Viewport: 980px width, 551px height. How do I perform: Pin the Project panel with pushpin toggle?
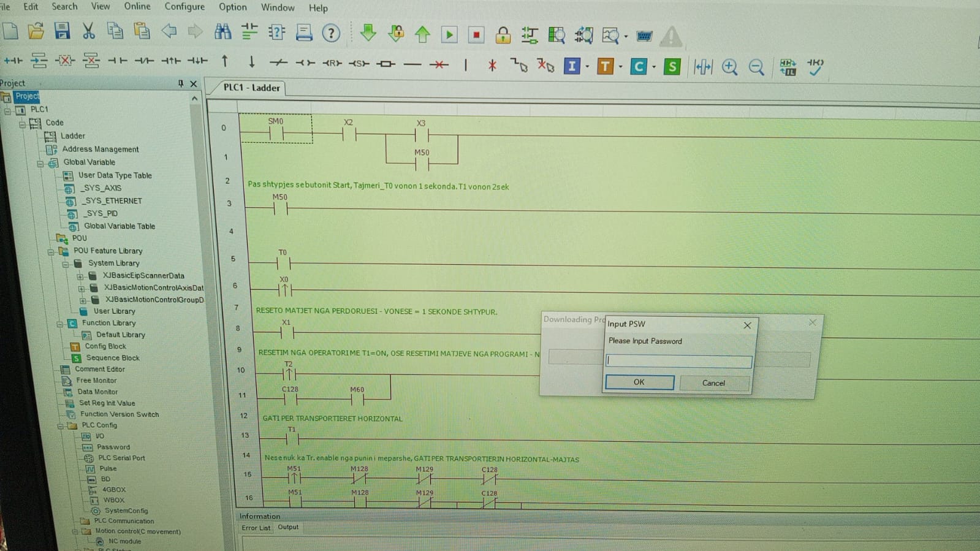click(180, 83)
